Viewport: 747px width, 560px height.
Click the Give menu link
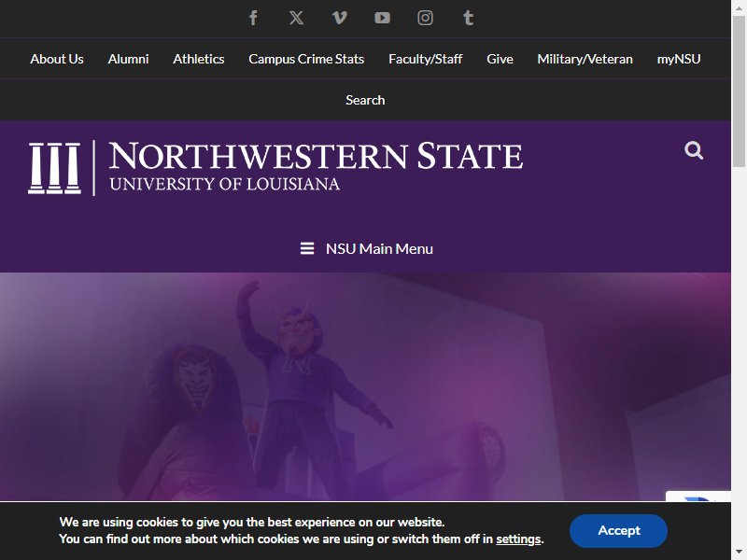[x=500, y=59]
